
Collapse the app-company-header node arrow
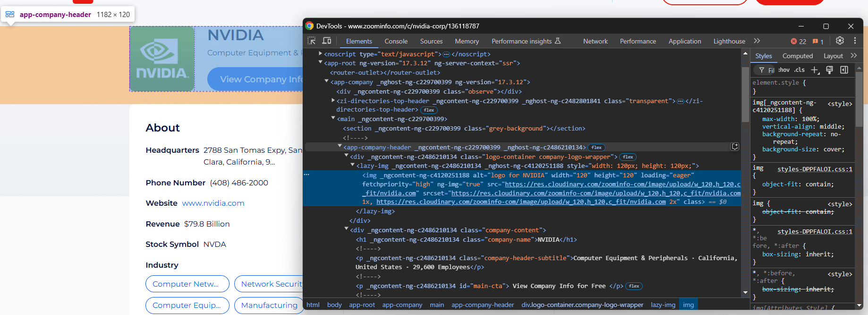pos(340,147)
